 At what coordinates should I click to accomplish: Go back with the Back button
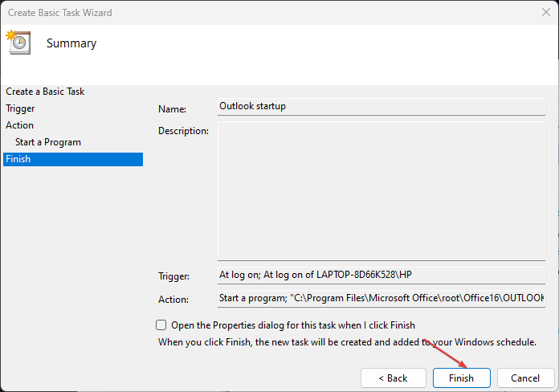pyautogui.click(x=394, y=378)
